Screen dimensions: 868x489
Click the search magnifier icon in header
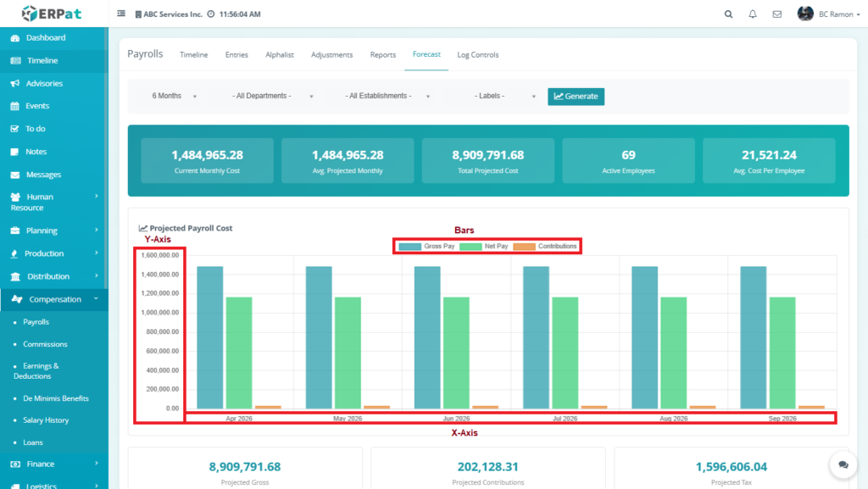729,14
